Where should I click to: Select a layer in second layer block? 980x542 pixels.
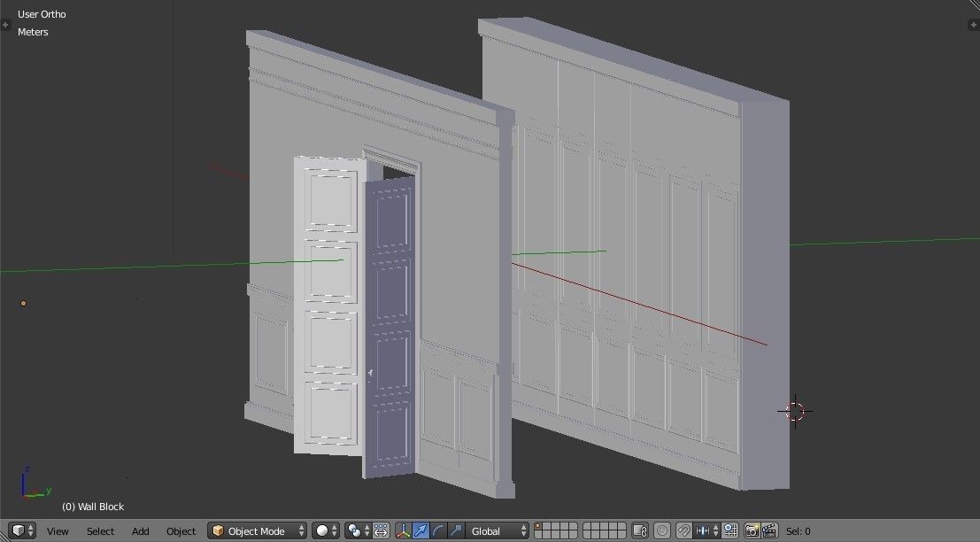pyautogui.click(x=605, y=530)
